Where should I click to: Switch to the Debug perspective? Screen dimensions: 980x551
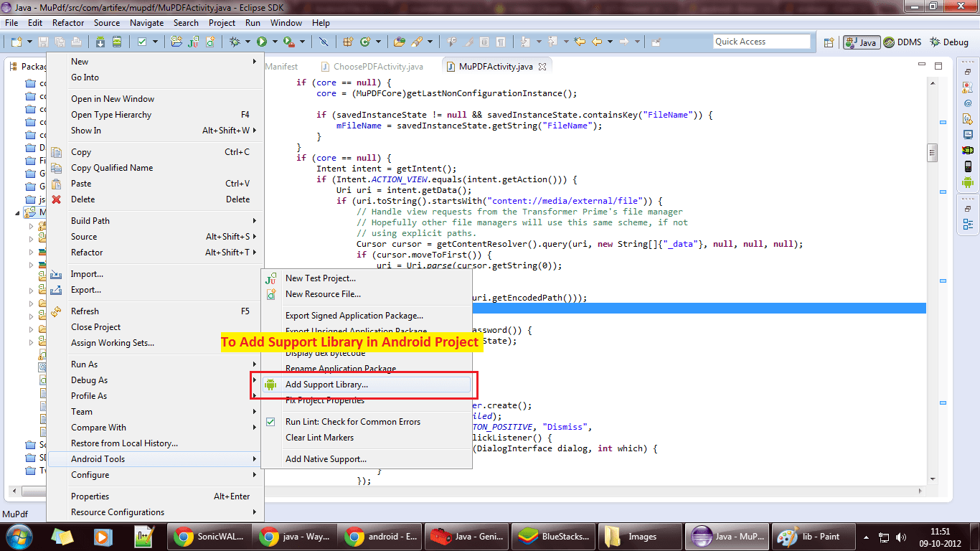tap(949, 42)
